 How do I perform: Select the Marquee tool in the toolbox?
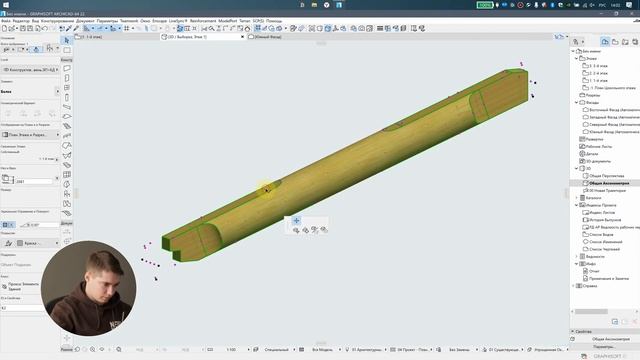(x=67, y=50)
